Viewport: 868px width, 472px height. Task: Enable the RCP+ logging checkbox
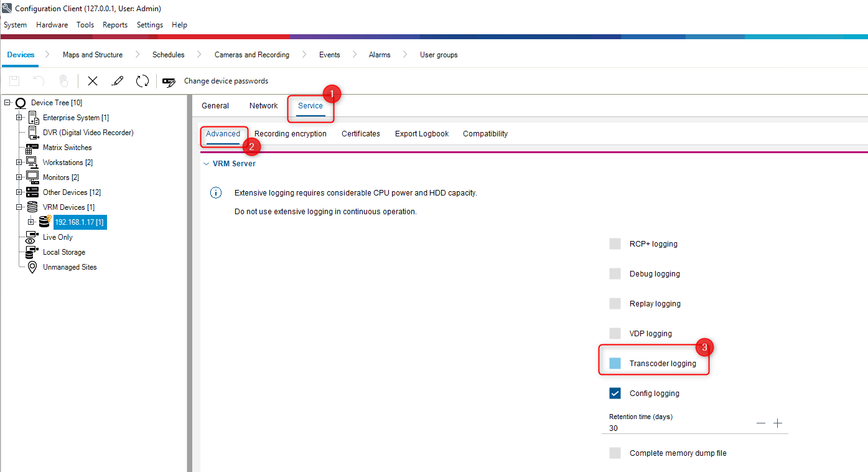coord(615,244)
